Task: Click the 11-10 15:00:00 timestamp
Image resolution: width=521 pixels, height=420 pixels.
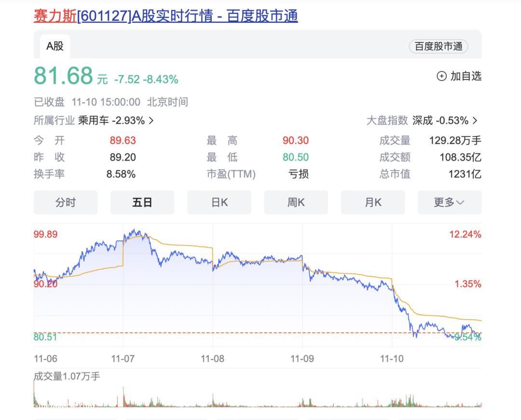Action: [x=106, y=102]
